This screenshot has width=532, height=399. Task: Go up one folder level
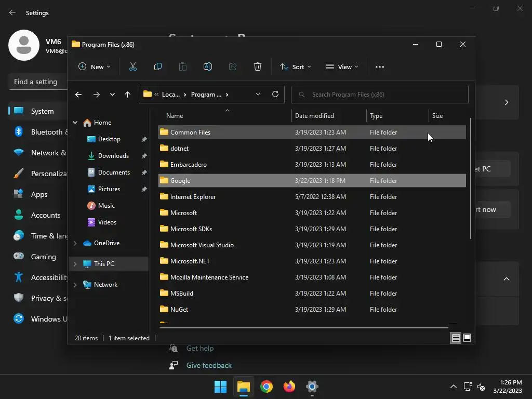point(128,95)
